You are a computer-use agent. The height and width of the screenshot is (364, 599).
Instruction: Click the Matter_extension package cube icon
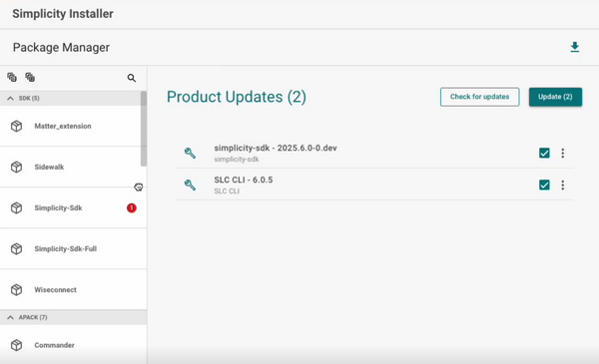pyautogui.click(x=16, y=126)
